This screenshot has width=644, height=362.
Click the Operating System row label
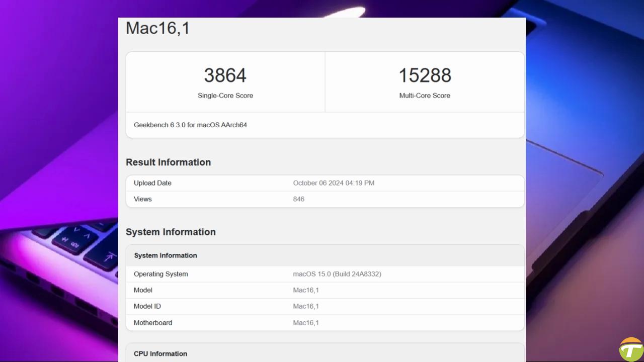(x=160, y=274)
